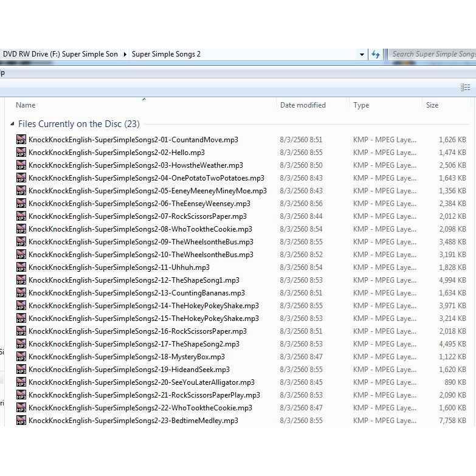Go to the DVD RW Drive (F:) breadcrumb

pos(60,54)
